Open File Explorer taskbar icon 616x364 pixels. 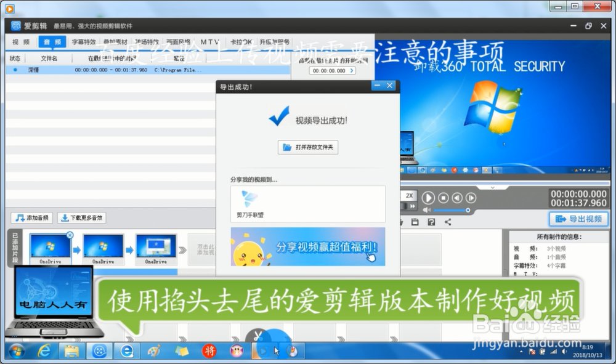point(71,351)
